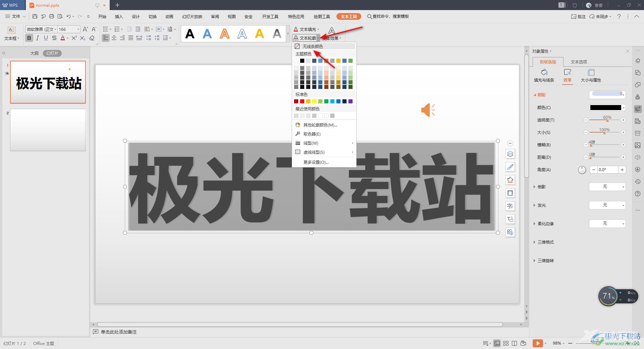Click the print icon in toolbar
This screenshot has height=349, width=644.
pos(51,16)
